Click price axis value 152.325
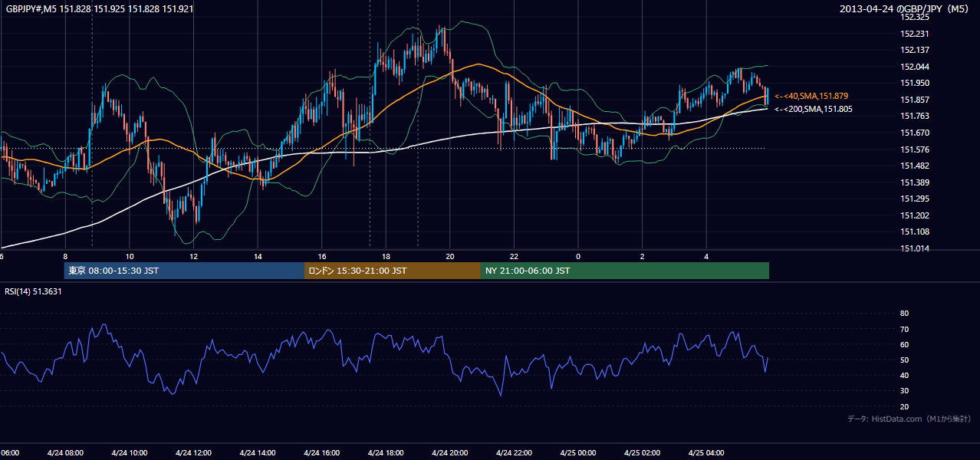 (x=915, y=17)
